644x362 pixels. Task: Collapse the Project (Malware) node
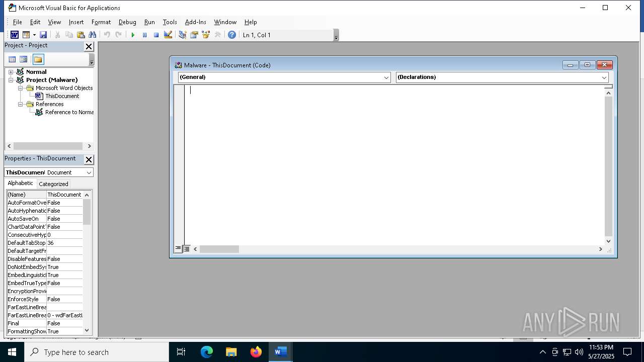pyautogui.click(x=11, y=80)
